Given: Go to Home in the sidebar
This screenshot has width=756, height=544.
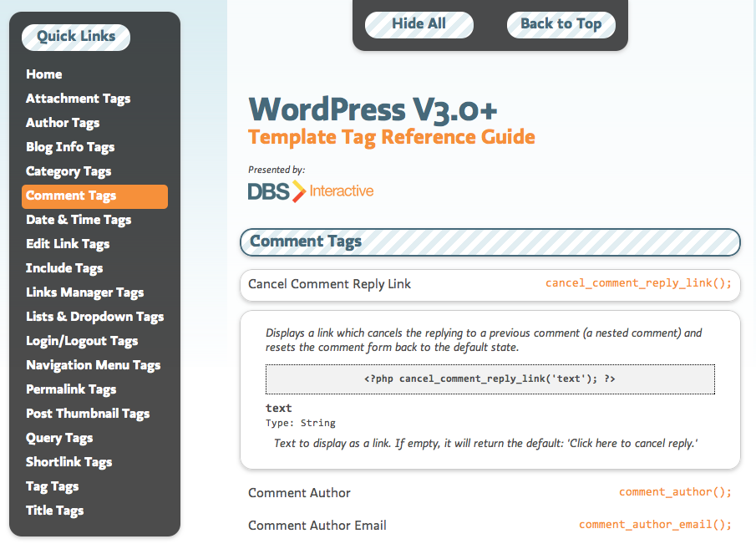Looking at the screenshot, I should tap(44, 74).
